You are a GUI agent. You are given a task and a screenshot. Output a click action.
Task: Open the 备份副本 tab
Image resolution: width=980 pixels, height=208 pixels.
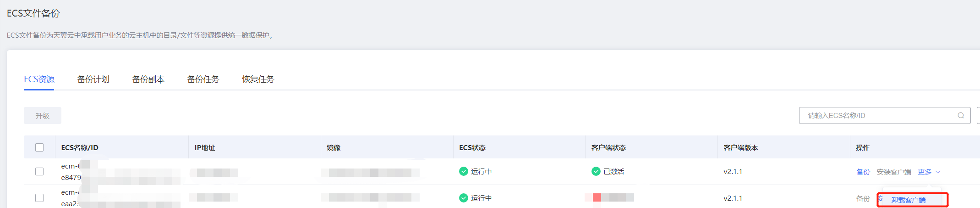[x=148, y=79]
